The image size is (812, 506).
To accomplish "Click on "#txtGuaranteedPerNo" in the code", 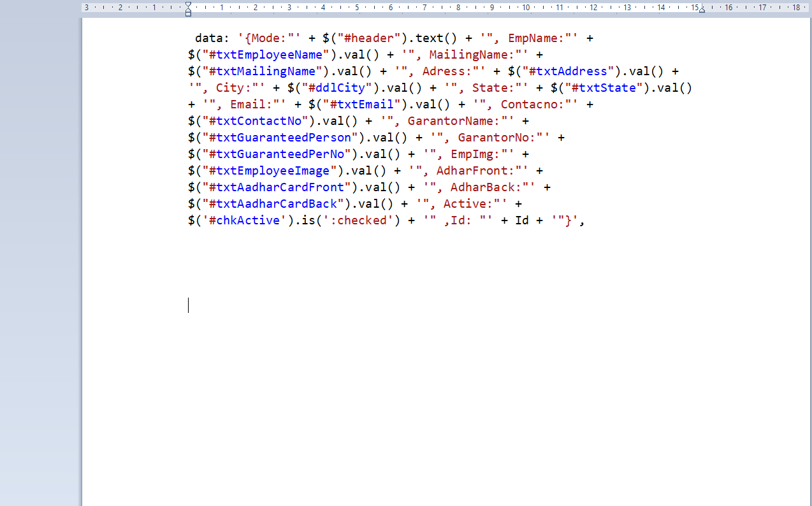I will click(273, 154).
